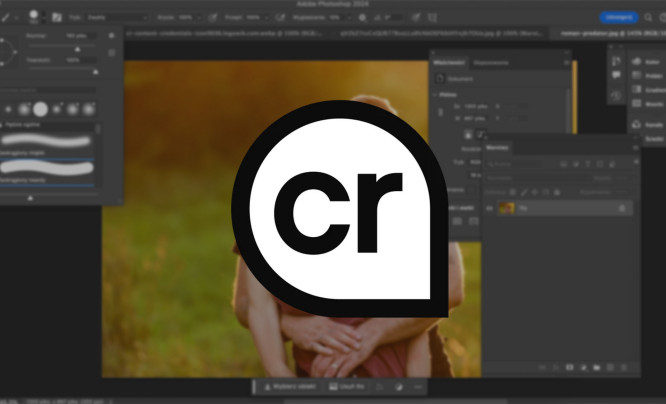Open the Wygładzanie smoothing percentage arrow
This screenshot has width=666, height=404.
349,18
